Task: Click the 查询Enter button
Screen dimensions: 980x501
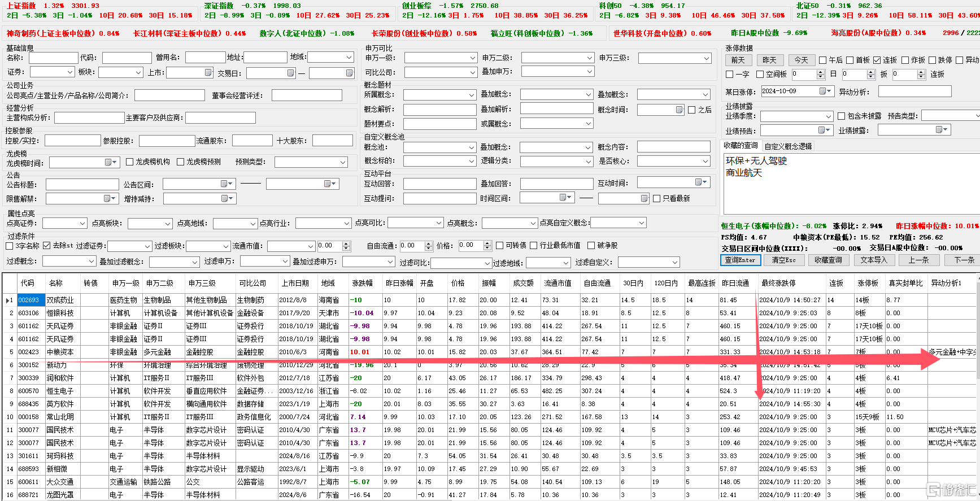Action: (x=740, y=260)
